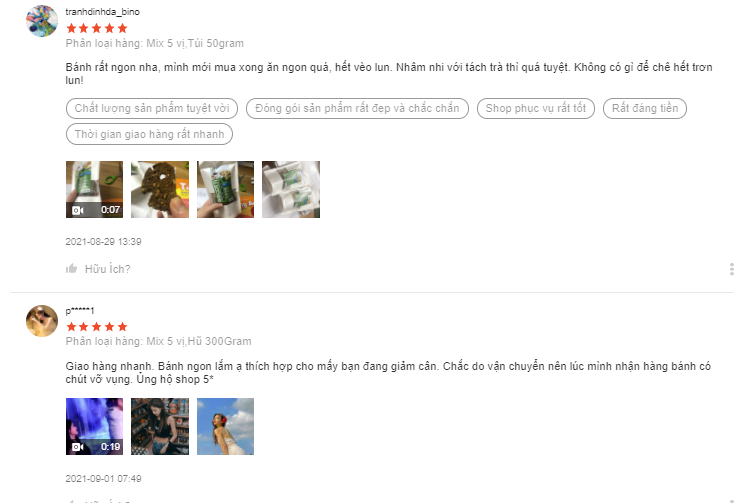737x503 pixels.
Task: Open the three-dot menu on first review
Action: 731,269
